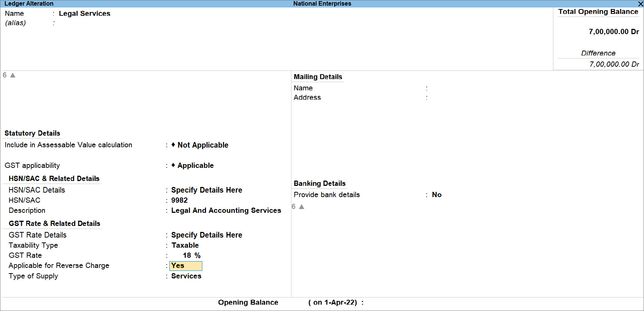The height and width of the screenshot is (311, 644).
Task: Select the Statutory Details heading
Action: pyautogui.click(x=32, y=133)
